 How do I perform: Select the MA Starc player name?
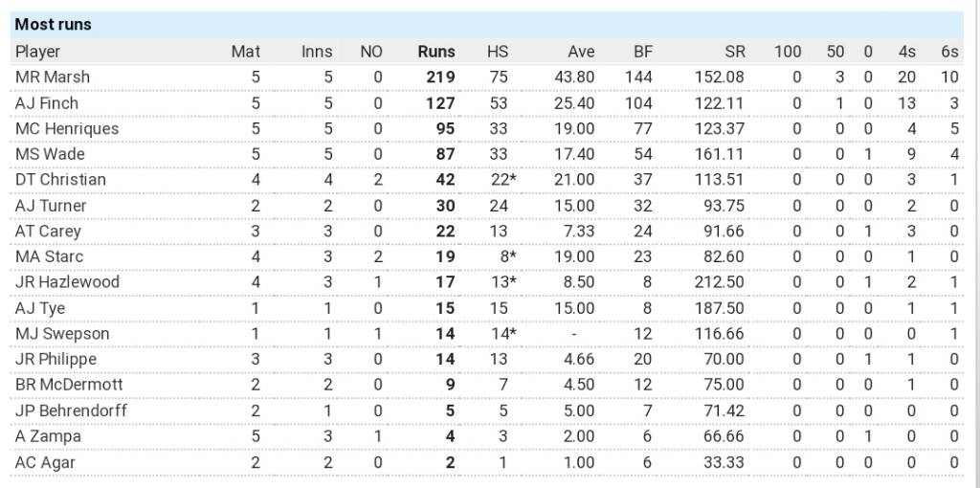tap(50, 256)
